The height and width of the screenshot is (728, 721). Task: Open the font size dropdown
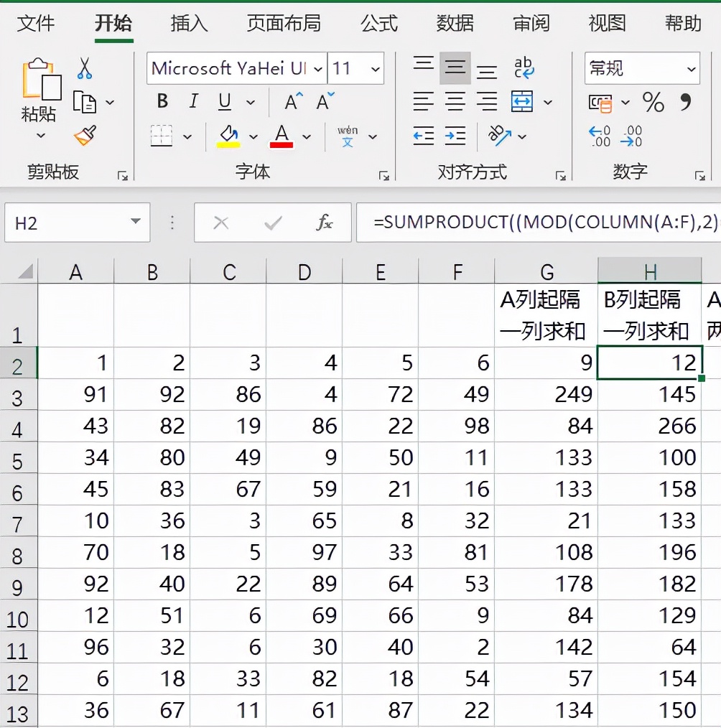coord(376,69)
